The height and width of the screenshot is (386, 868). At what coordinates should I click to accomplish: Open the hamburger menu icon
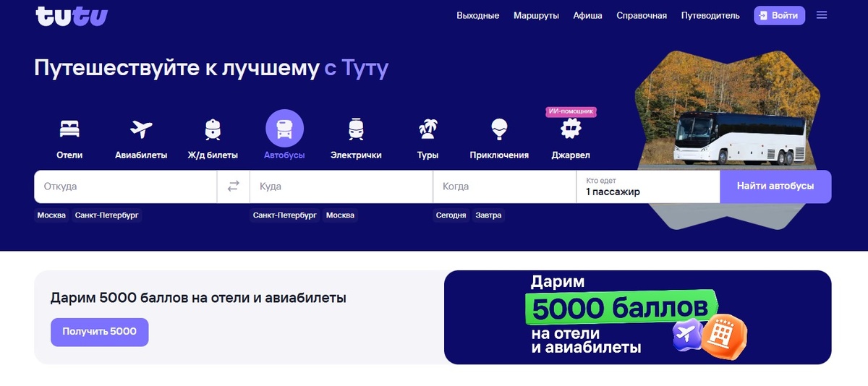click(x=822, y=15)
